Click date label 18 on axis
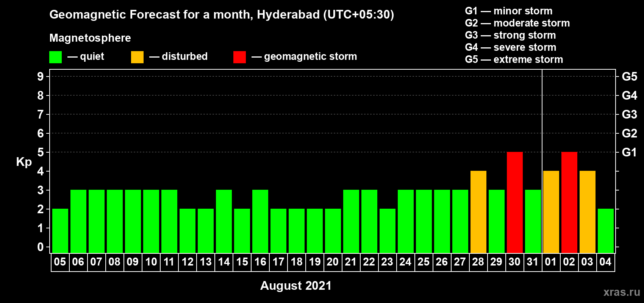 (x=296, y=262)
